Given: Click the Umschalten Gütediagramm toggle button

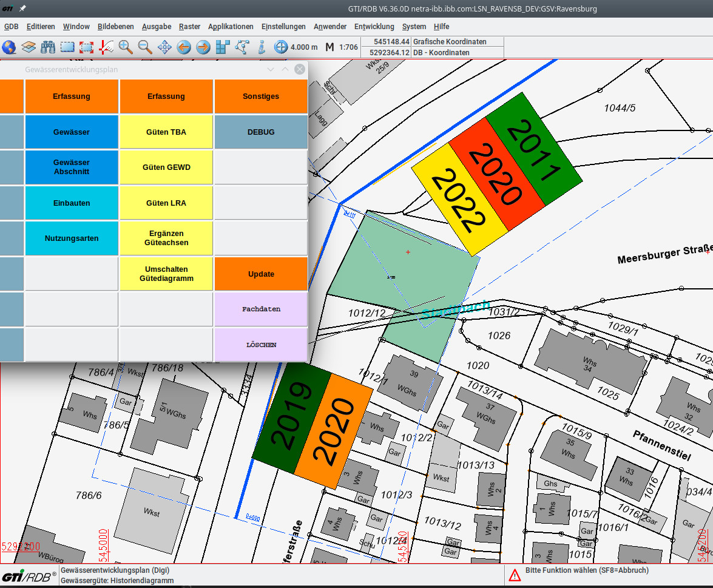Looking at the screenshot, I should [x=166, y=274].
